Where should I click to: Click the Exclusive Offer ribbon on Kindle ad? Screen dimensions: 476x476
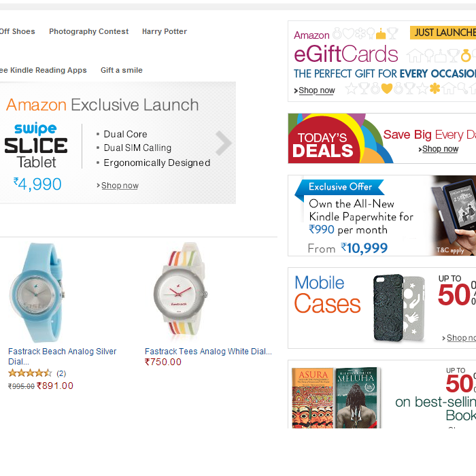[x=340, y=187]
